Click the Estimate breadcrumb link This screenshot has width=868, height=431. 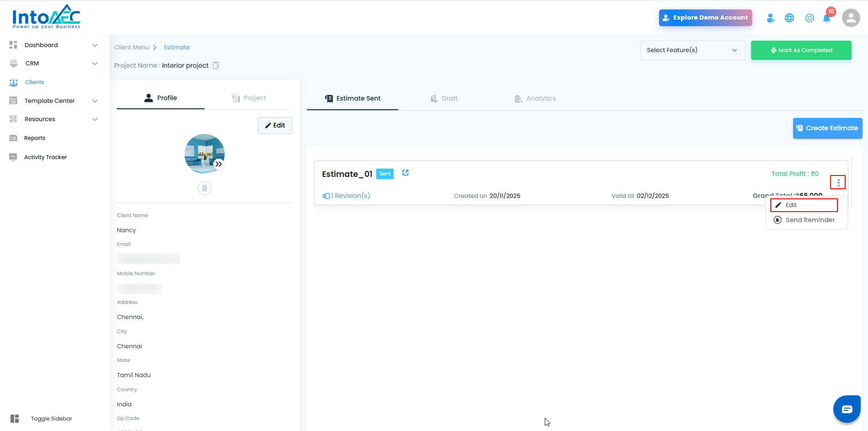point(177,47)
